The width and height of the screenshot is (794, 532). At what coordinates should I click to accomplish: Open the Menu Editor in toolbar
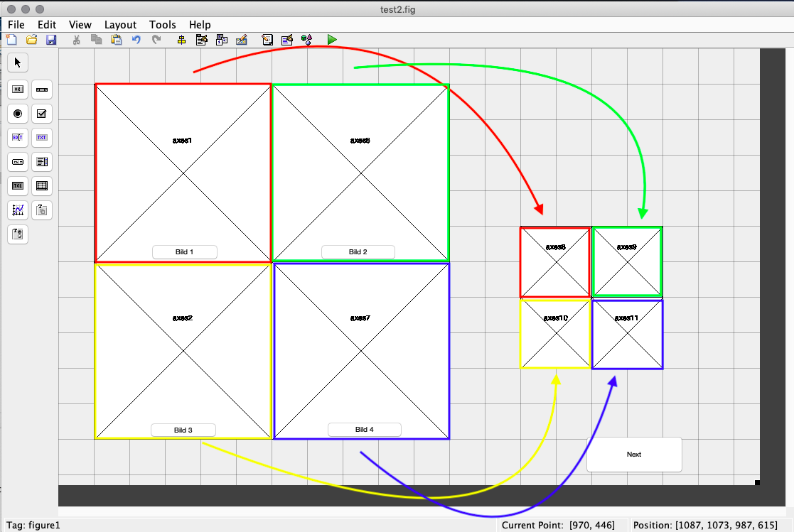[201, 40]
